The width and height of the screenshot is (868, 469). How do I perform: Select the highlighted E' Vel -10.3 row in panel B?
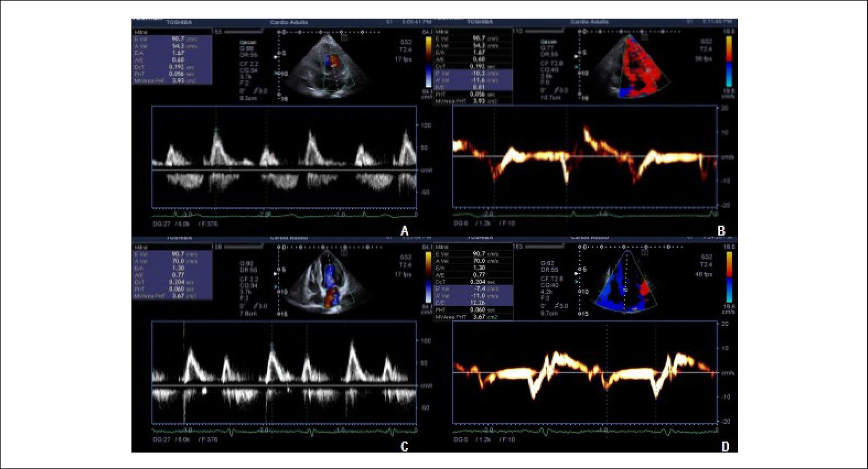pos(473,73)
